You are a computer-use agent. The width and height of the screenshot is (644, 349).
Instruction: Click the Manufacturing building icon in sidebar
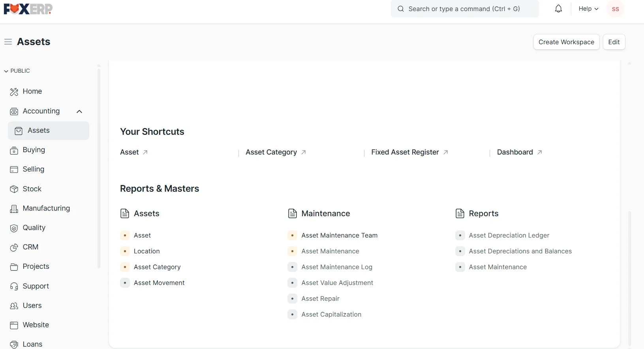14,209
